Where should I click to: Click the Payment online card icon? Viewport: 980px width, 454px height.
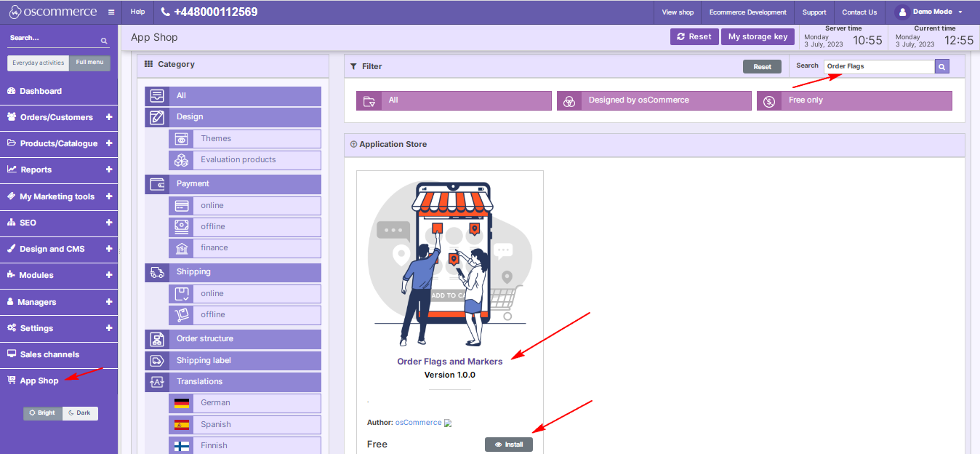point(182,206)
